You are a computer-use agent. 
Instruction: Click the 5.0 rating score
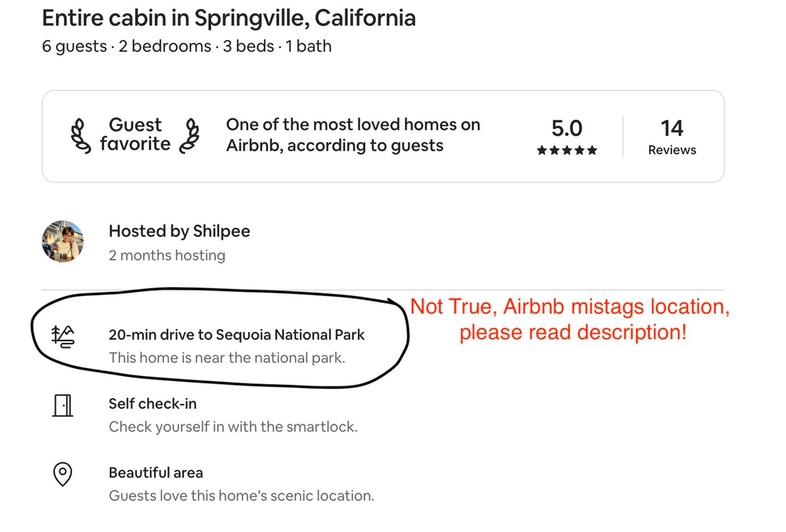click(x=566, y=128)
